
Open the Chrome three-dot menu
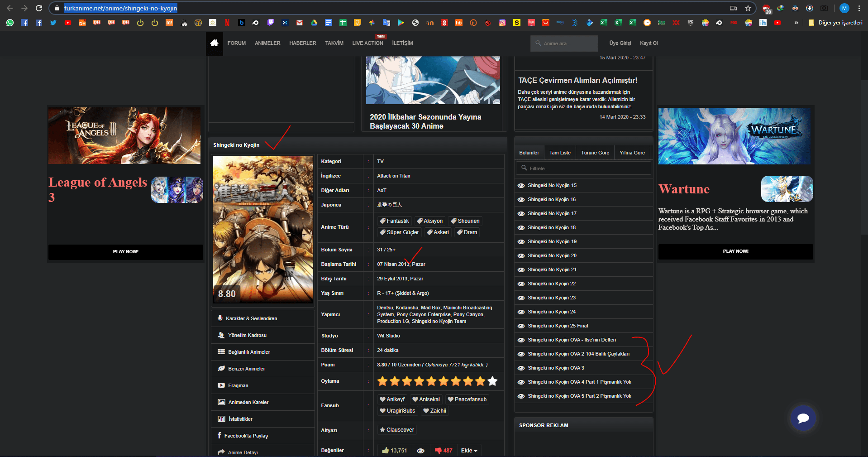click(x=859, y=8)
